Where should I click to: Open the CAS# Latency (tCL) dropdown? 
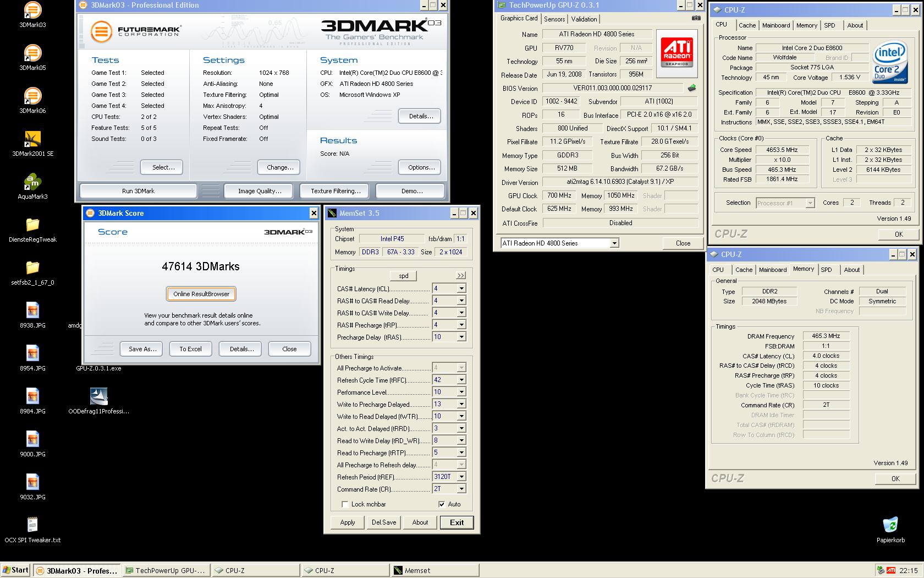point(461,288)
